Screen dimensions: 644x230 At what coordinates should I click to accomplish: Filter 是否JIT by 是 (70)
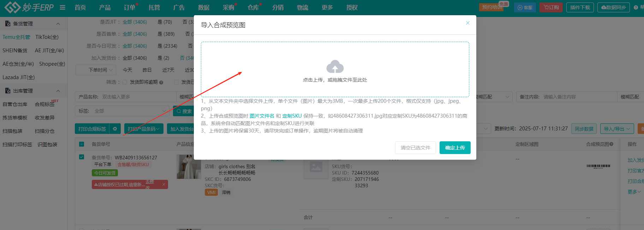click(x=165, y=22)
